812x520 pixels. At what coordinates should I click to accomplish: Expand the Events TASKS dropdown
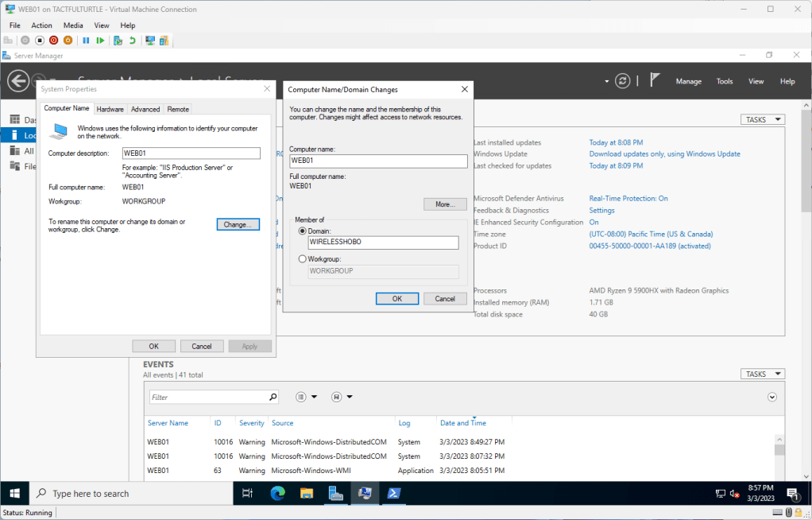pyautogui.click(x=763, y=374)
